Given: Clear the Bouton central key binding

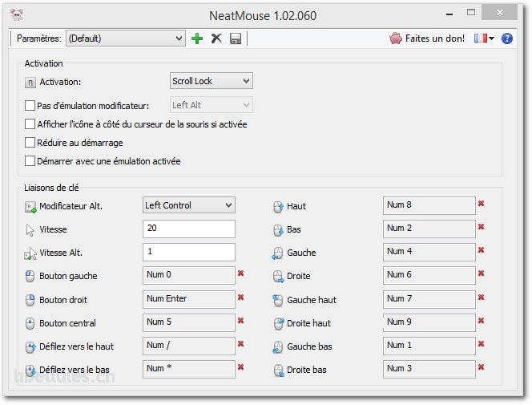Looking at the screenshot, I should pos(241,321).
